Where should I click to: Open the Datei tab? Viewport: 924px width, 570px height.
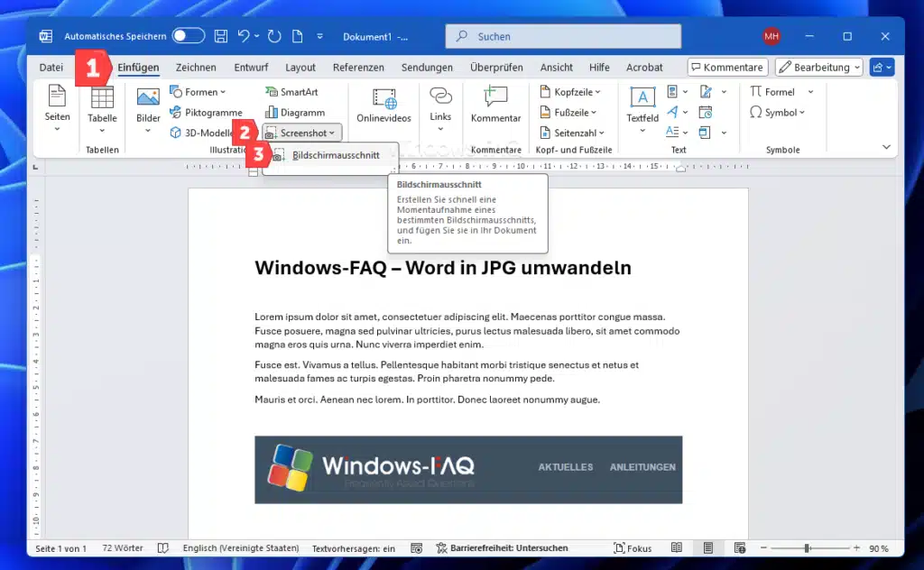click(51, 67)
